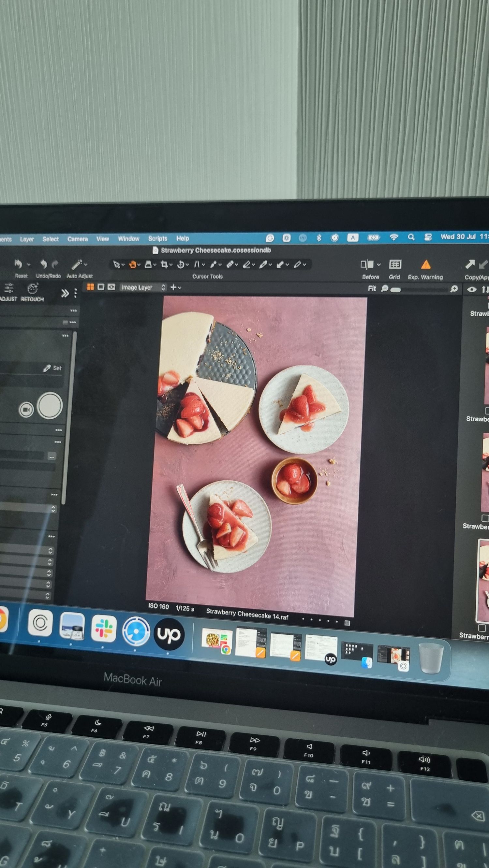Toggle the orange multi-view grid button

90,287
